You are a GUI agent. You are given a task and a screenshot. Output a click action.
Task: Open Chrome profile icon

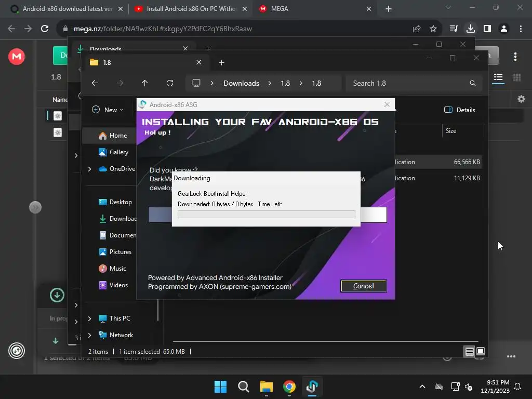point(504,29)
